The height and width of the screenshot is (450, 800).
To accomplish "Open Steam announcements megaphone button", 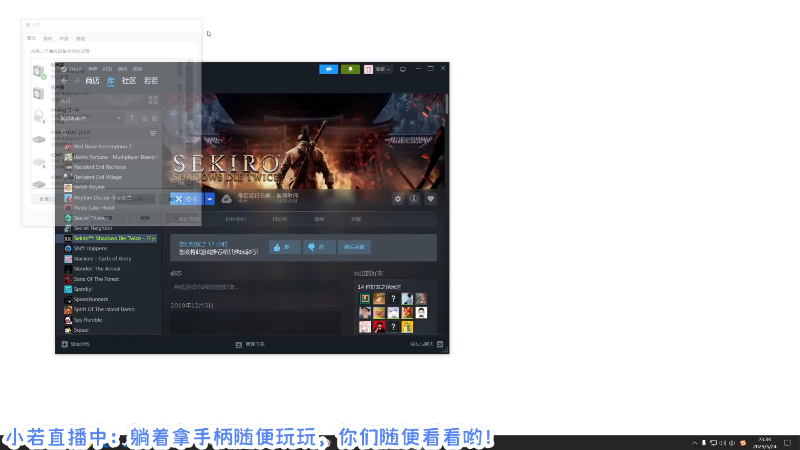I will tap(329, 69).
